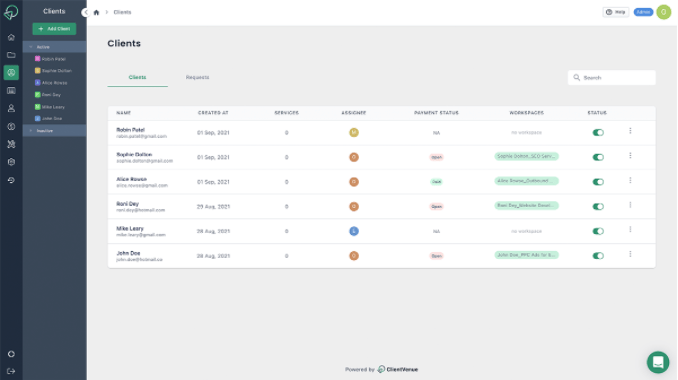Select the Clients tab
The height and width of the screenshot is (380, 678).
tap(138, 77)
